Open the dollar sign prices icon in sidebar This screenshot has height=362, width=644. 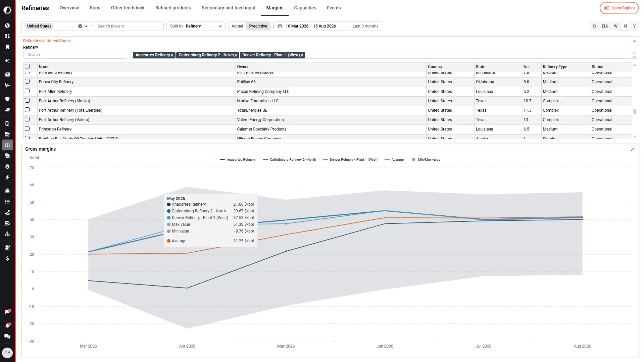[7, 258]
